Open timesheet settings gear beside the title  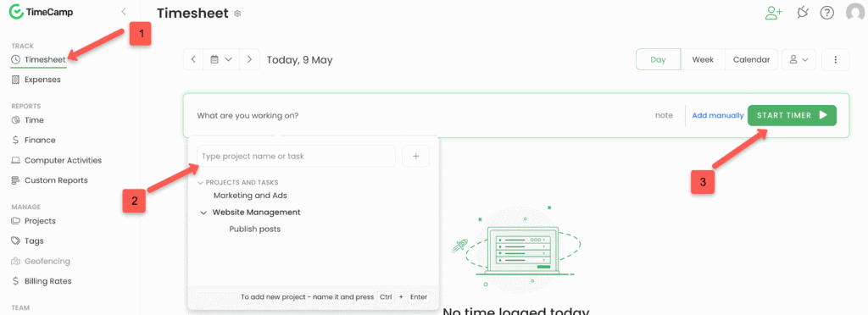click(237, 14)
